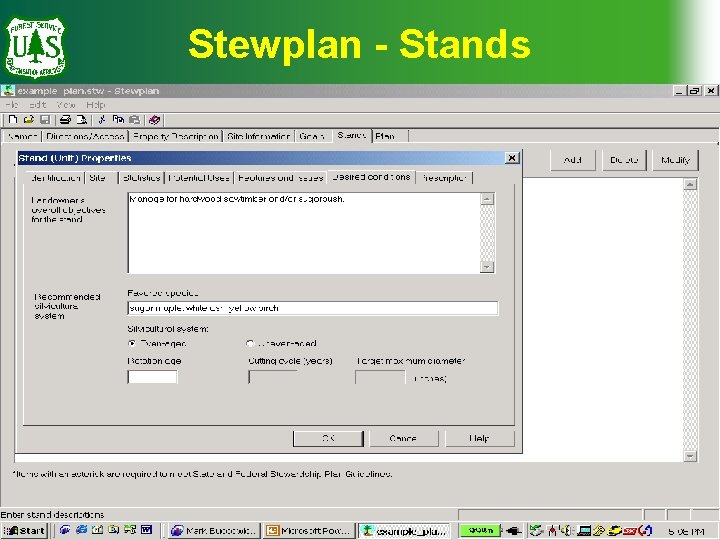Switch to the Site Information tab
The height and width of the screenshot is (540, 720).
click(x=259, y=136)
